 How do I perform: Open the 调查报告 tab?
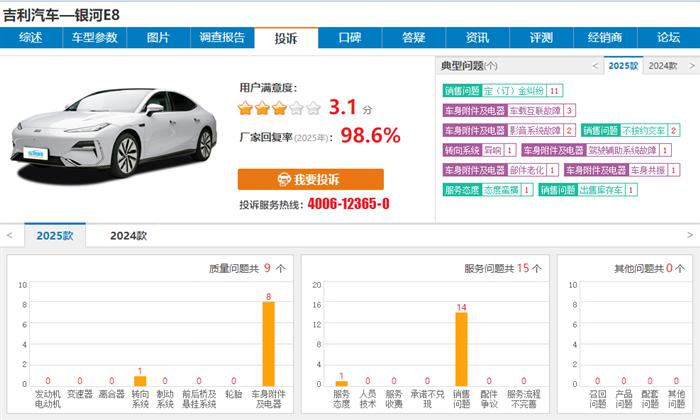click(x=222, y=37)
